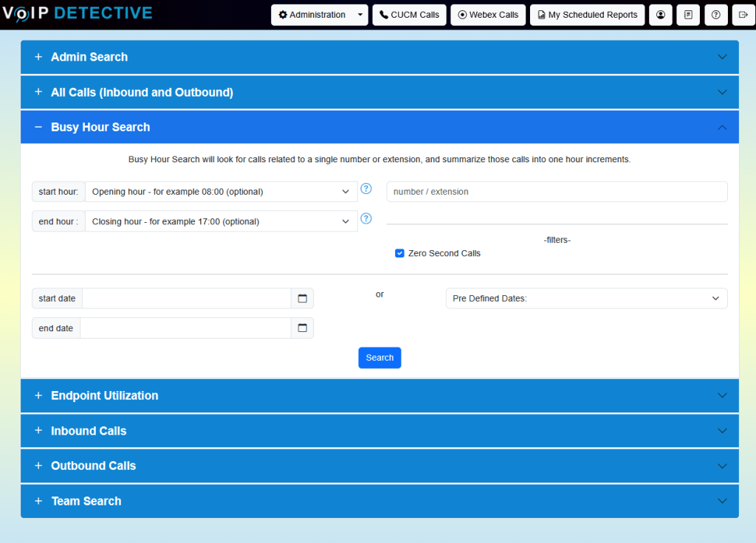Uncheck the Zero Second Calls filter
The image size is (756, 543).
pyautogui.click(x=399, y=252)
